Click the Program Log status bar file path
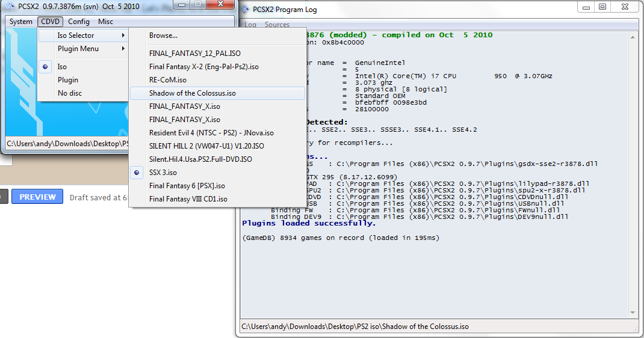Image resolution: width=644 pixels, height=338 pixels. coord(355,327)
